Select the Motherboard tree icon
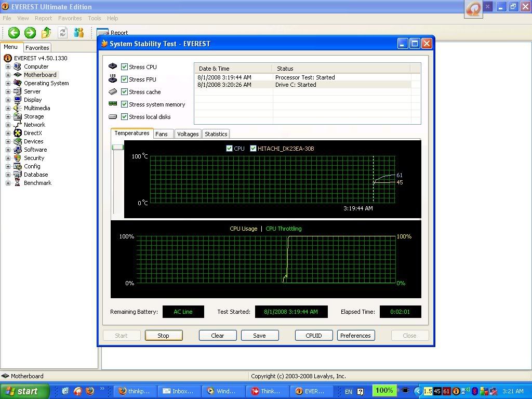 [18, 75]
